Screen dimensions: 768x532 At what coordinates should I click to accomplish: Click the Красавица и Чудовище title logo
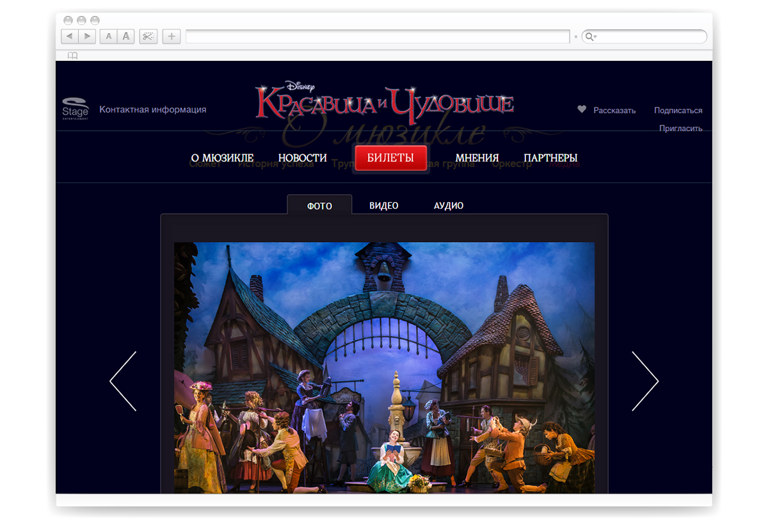(x=385, y=102)
